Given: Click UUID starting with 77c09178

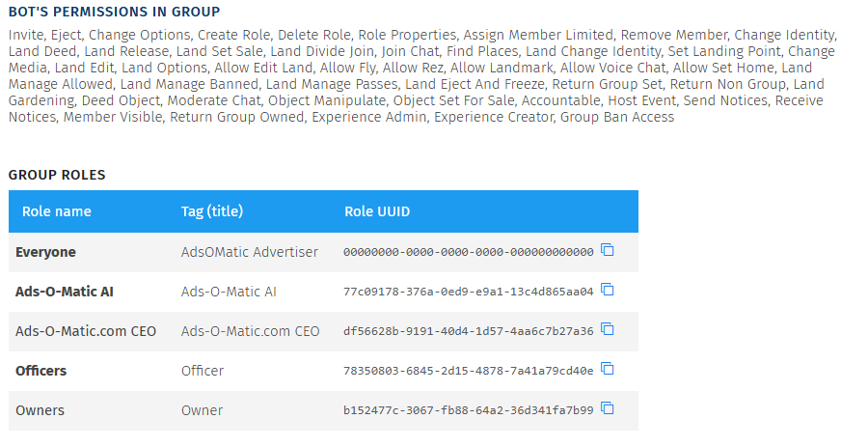Looking at the screenshot, I should [469, 292].
